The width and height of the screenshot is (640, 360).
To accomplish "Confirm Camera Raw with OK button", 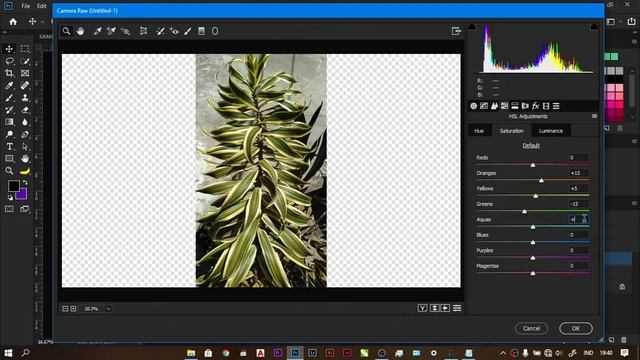I will 576,328.
